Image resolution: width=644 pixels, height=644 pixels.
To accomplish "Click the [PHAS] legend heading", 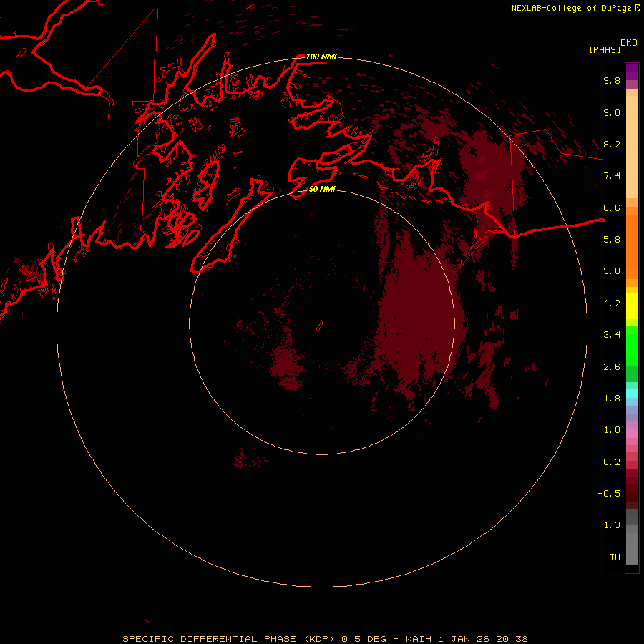I will (605, 49).
